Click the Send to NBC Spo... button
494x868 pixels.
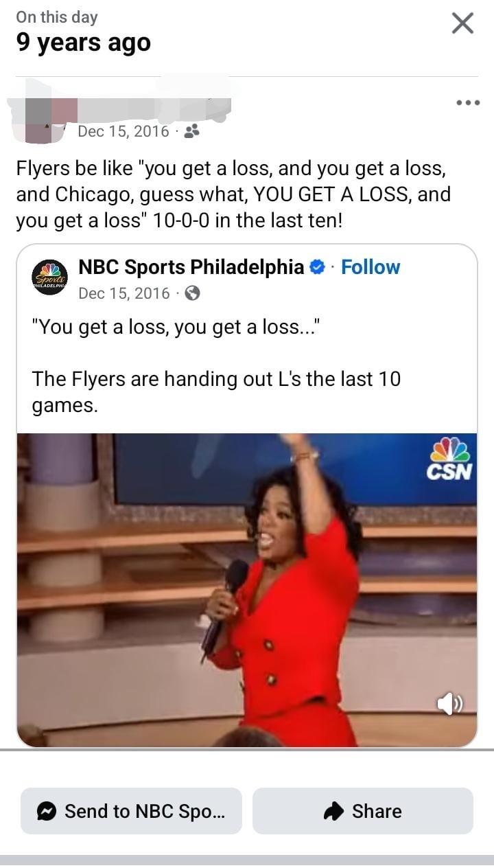tap(131, 811)
